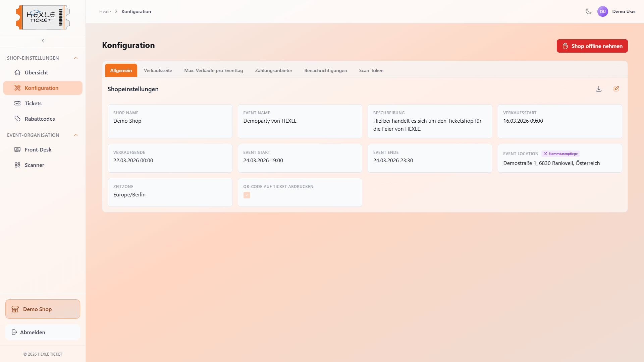
Task: Collapse the Event-Organisation section
Action: tap(76, 135)
